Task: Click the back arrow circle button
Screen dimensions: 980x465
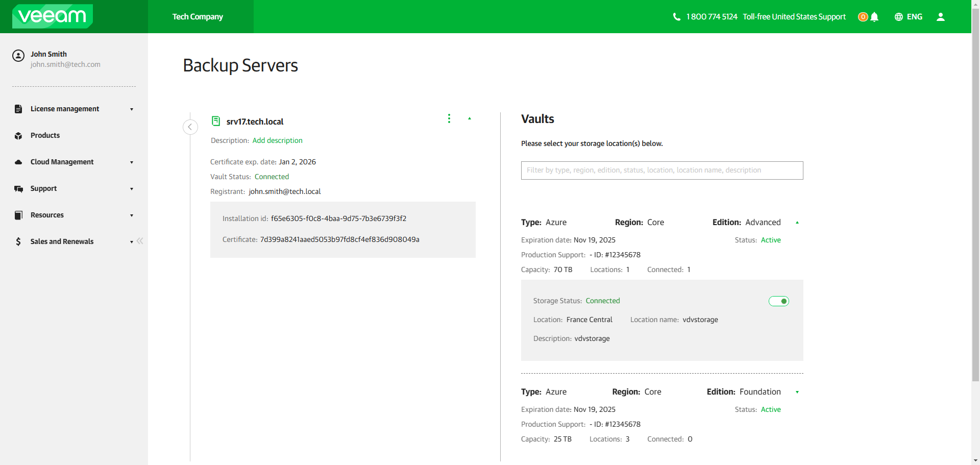Action: point(190,127)
